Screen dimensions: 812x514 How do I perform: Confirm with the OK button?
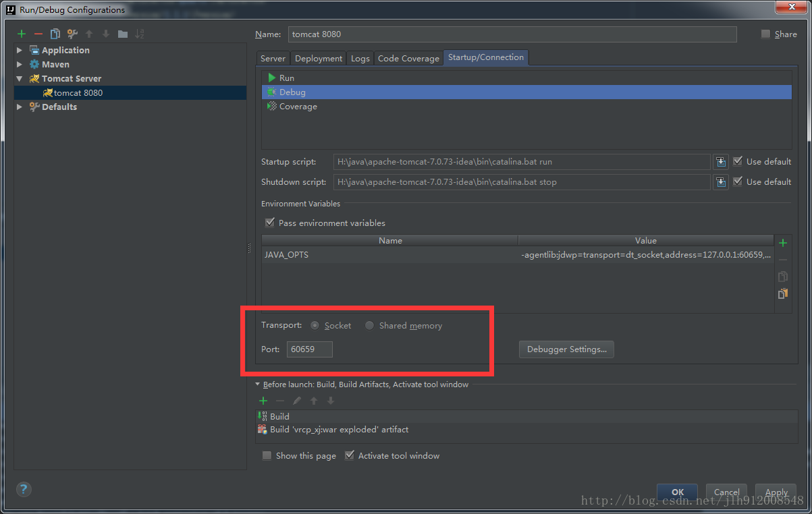[x=678, y=492]
